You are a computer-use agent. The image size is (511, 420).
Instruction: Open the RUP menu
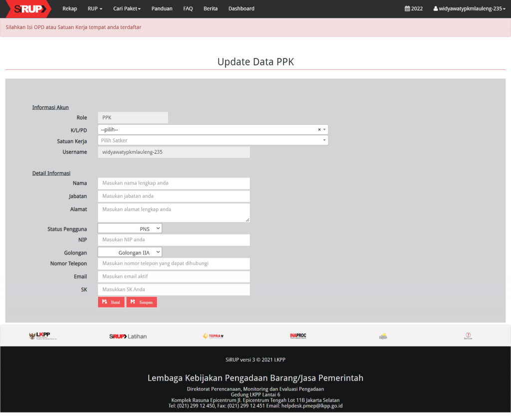pos(95,8)
